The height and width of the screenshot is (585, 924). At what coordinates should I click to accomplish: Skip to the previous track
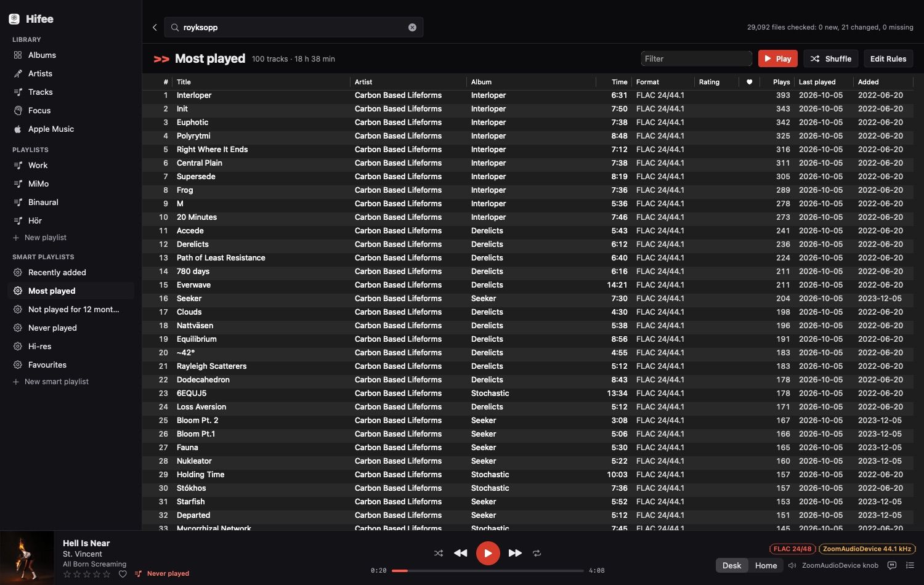460,553
